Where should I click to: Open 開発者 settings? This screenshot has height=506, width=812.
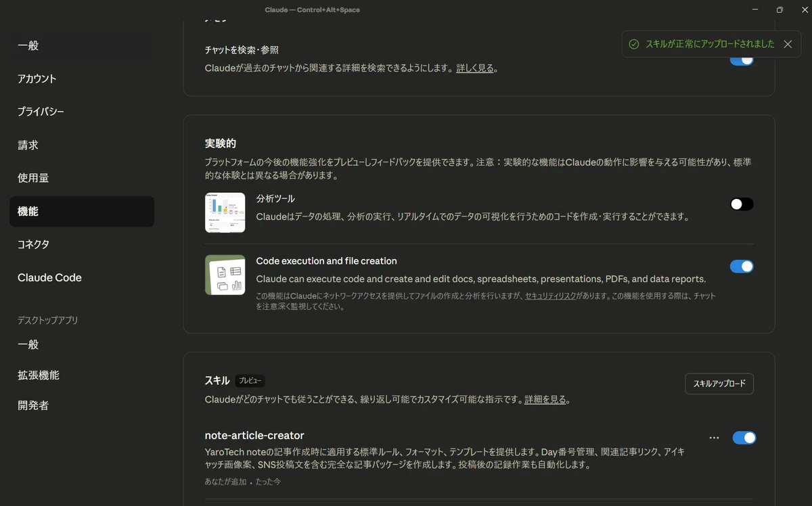coord(82,406)
